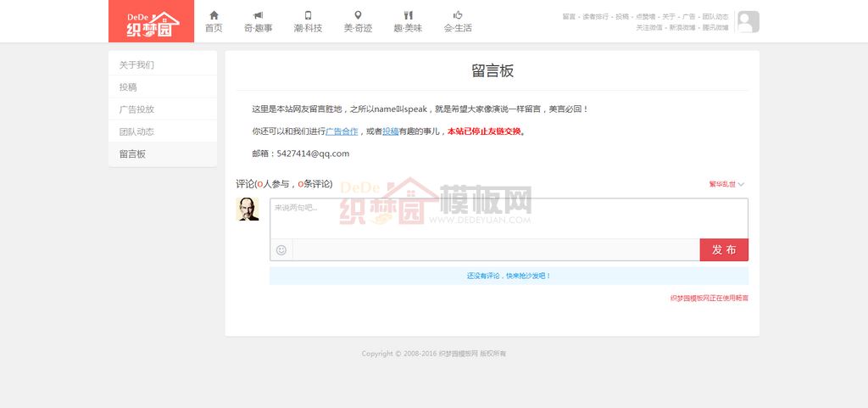Select 关于我们 in the left sidebar
This screenshot has height=408, width=868.
click(137, 65)
